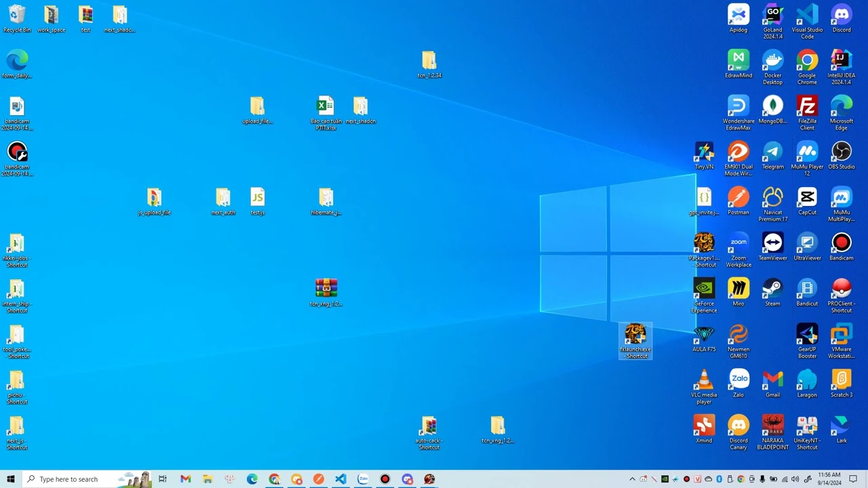
Task: Select the pichu shortcut folder
Action: (x=17, y=386)
